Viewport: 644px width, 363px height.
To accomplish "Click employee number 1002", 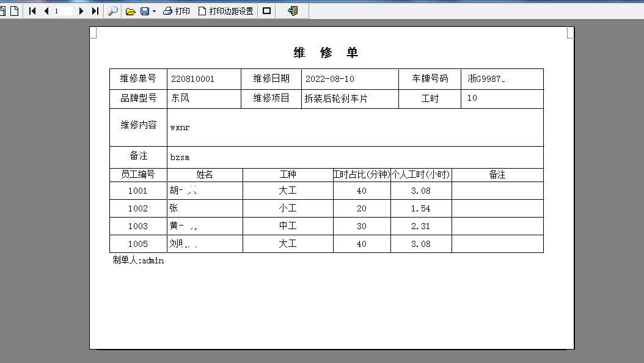I will [137, 208].
